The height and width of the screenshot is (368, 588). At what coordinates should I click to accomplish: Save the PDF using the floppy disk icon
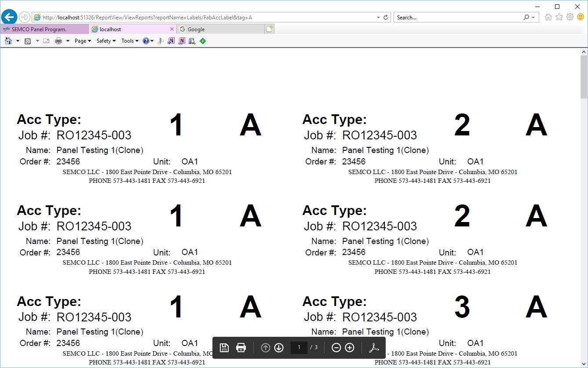pyautogui.click(x=224, y=348)
